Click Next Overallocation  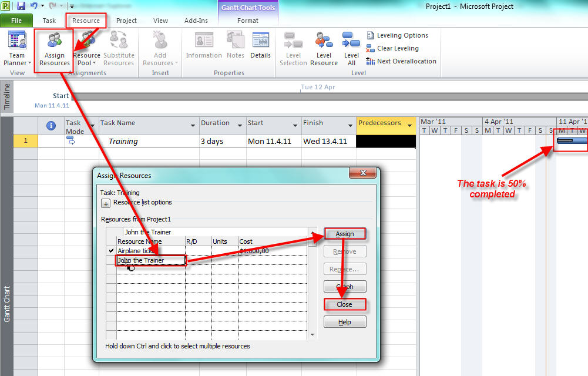pyautogui.click(x=401, y=61)
